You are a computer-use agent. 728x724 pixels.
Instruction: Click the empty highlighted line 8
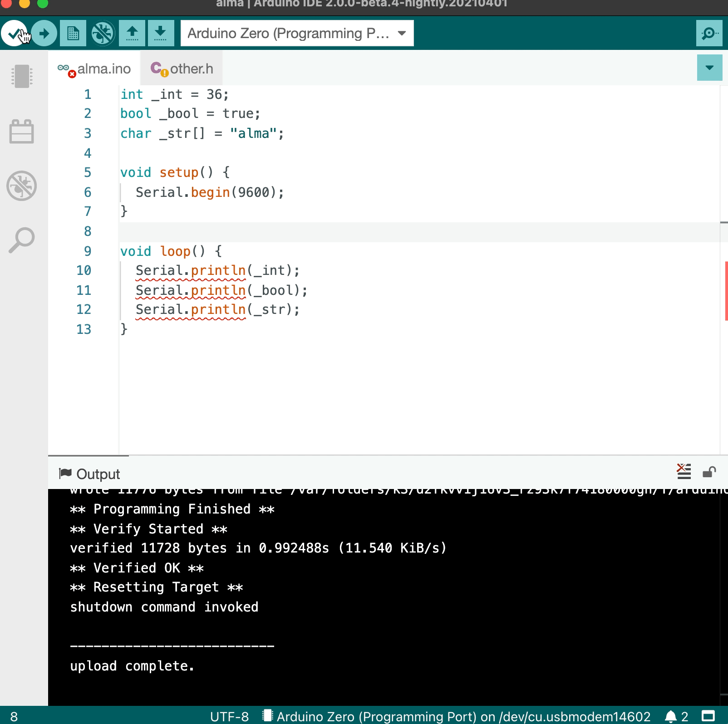point(419,232)
